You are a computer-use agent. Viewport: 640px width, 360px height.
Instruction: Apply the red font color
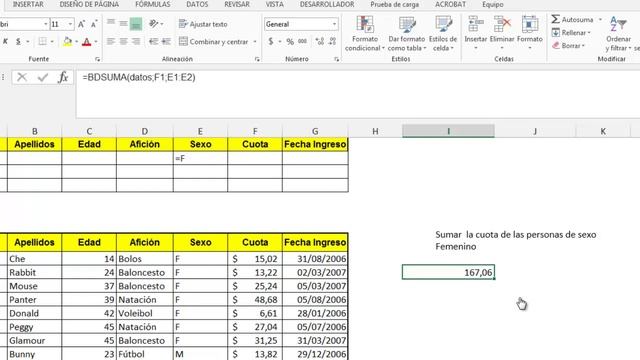point(87,42)
